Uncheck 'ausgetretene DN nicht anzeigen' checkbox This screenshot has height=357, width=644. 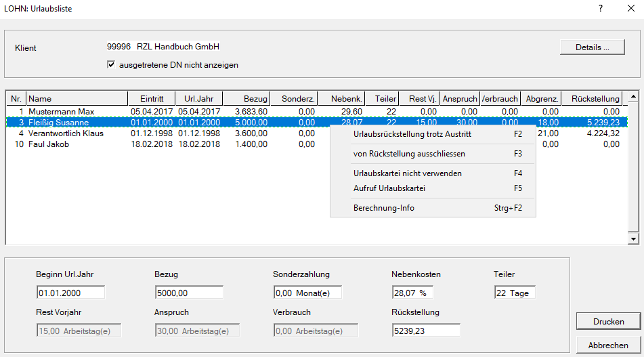tap(111, 65)
